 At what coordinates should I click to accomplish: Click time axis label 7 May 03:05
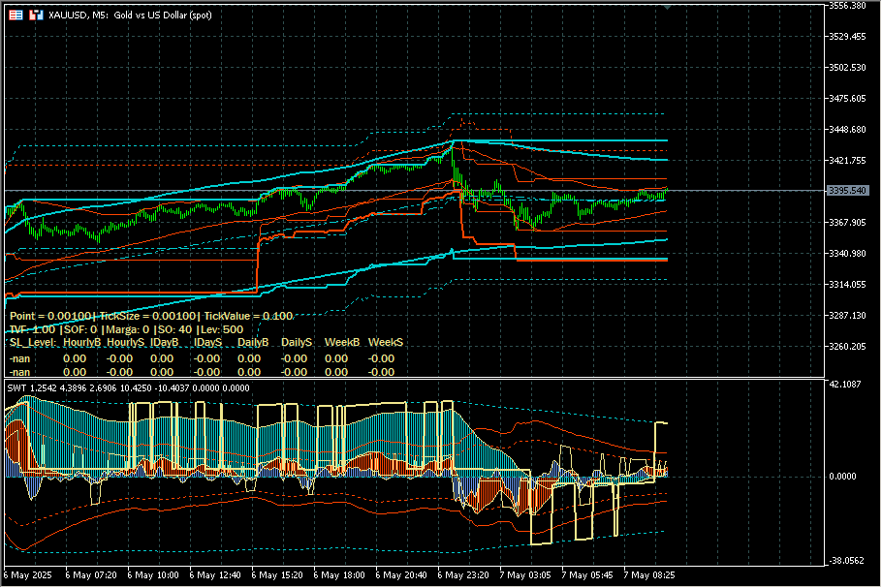point(524,575)
